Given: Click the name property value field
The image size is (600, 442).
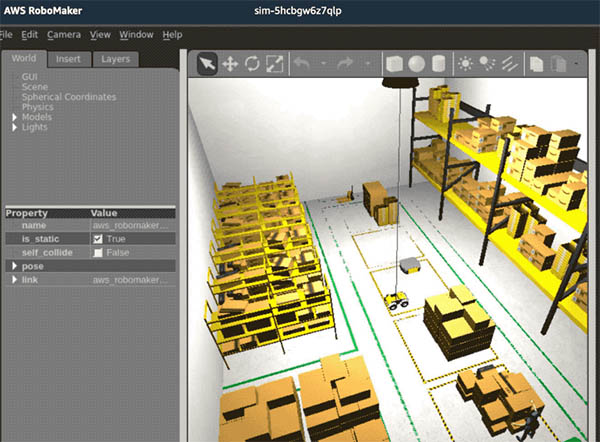Looking at the screenshot, I should click(133, 225).
